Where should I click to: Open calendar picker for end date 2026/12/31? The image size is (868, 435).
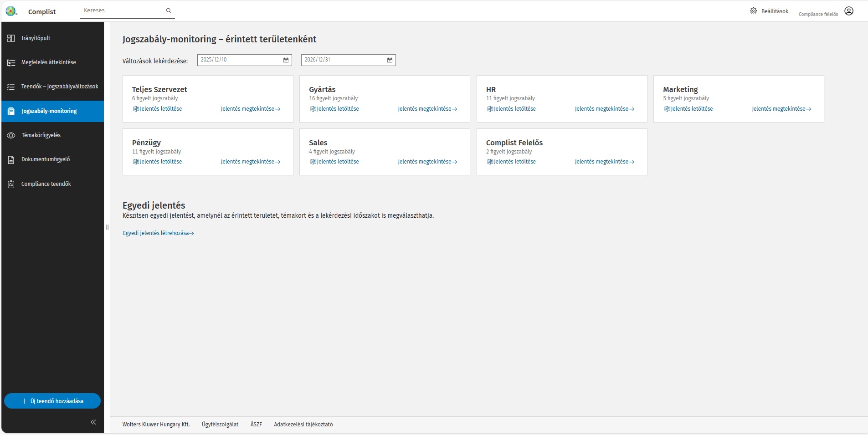pyautogui.click(x=390, y=60)
